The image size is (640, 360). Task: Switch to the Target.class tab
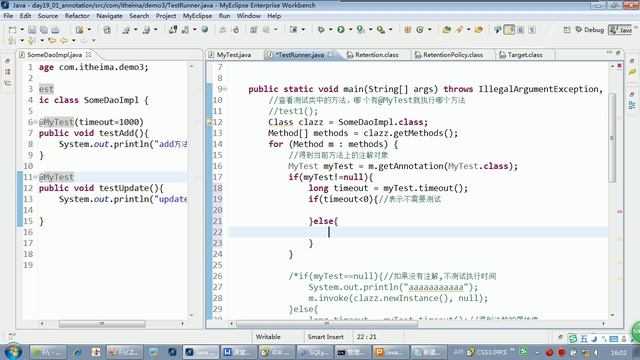click(525, 55)
